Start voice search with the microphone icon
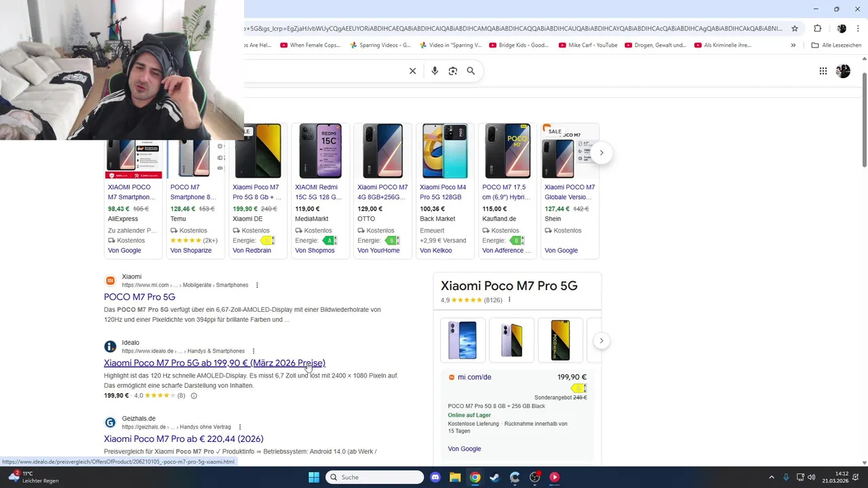The height and width of the screenshot is (488, 868). pos(435,71)
